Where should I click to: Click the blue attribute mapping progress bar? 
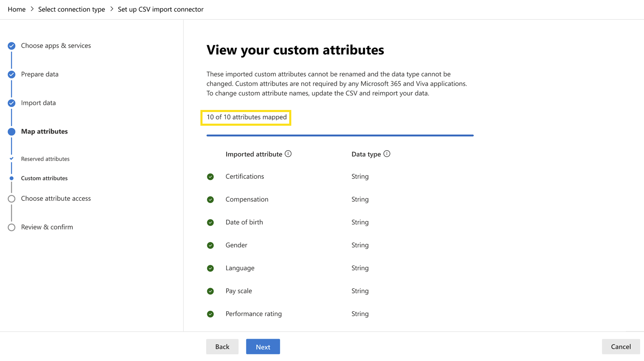tap(340, 135)
